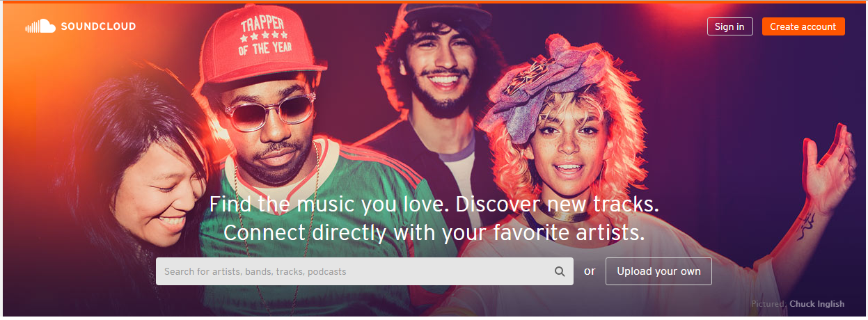Open the Sign in button
This screenshot has height=320, width=868.
click(729, 26)
